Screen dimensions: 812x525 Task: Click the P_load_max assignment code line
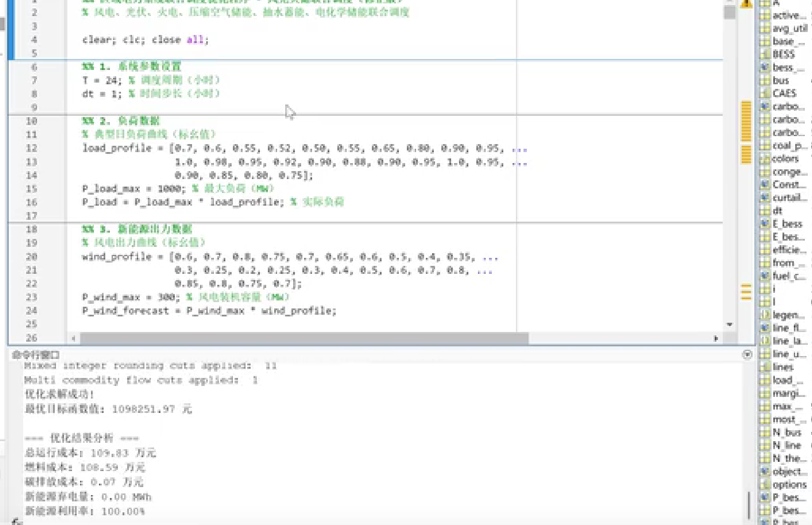pyautogui.click(x=134, y=189)
